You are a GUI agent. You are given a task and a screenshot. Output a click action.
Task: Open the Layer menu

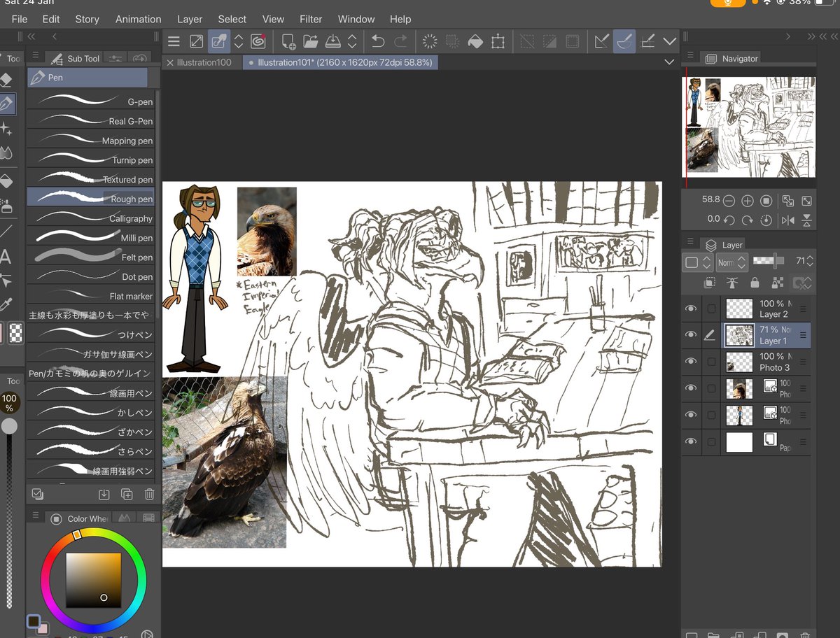190,19
